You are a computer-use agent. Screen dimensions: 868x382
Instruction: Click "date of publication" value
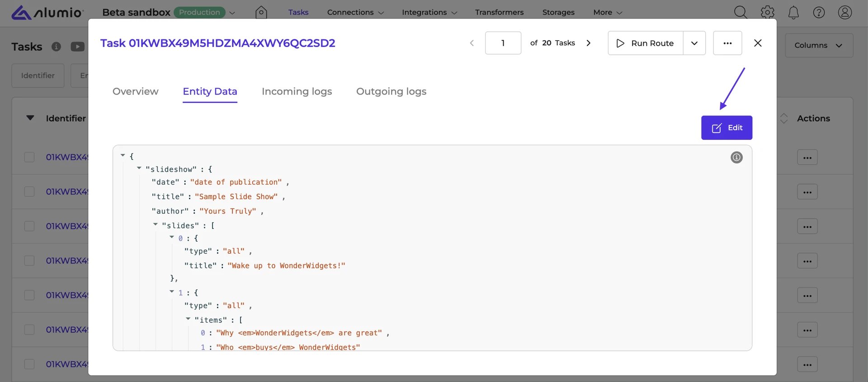click(236, 182)
